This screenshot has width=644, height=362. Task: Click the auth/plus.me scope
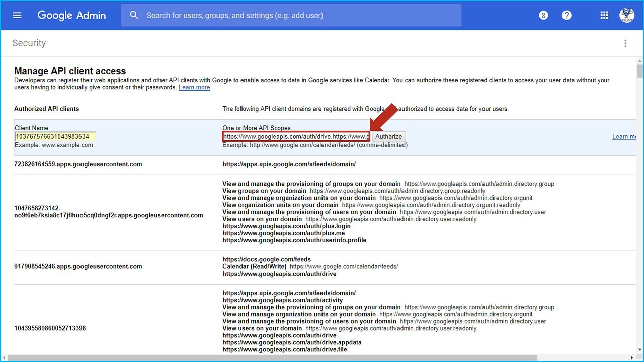pyautogui.click(x=283, y=233)
